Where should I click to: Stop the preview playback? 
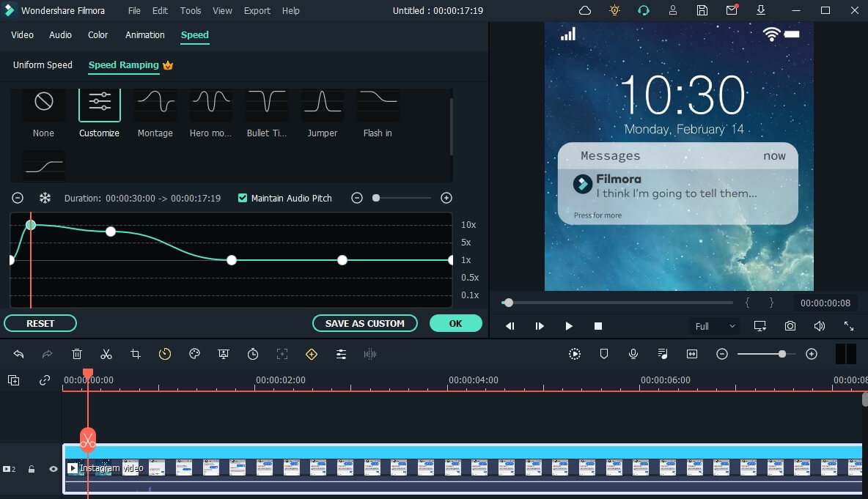click(598, 326)
